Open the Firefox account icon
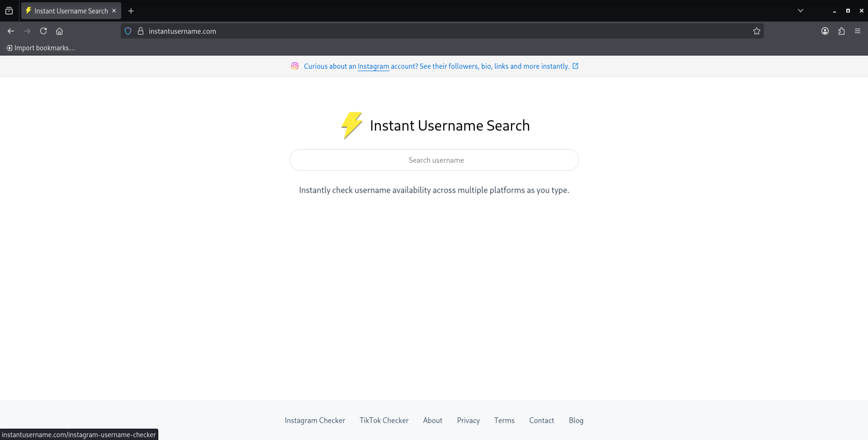Screen dimensions: 868x440 (825, 31)
